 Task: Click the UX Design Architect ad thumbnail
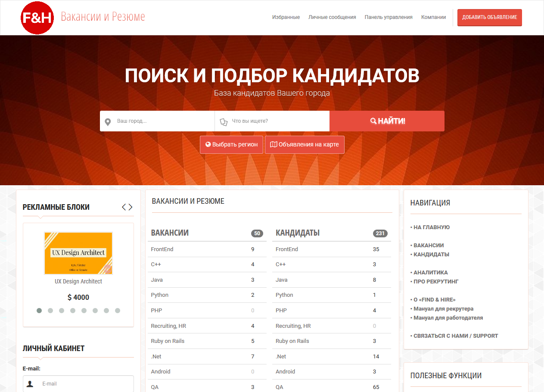[x=78, y=253]
